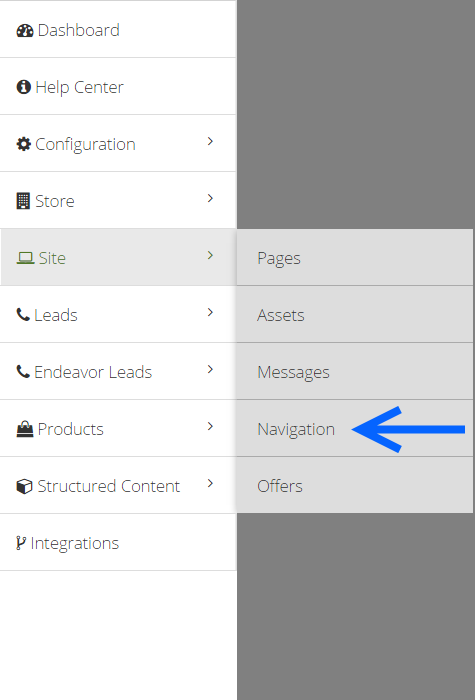475x700 pixels.
Task: Click the Store building icon
Action: point(23,201)
